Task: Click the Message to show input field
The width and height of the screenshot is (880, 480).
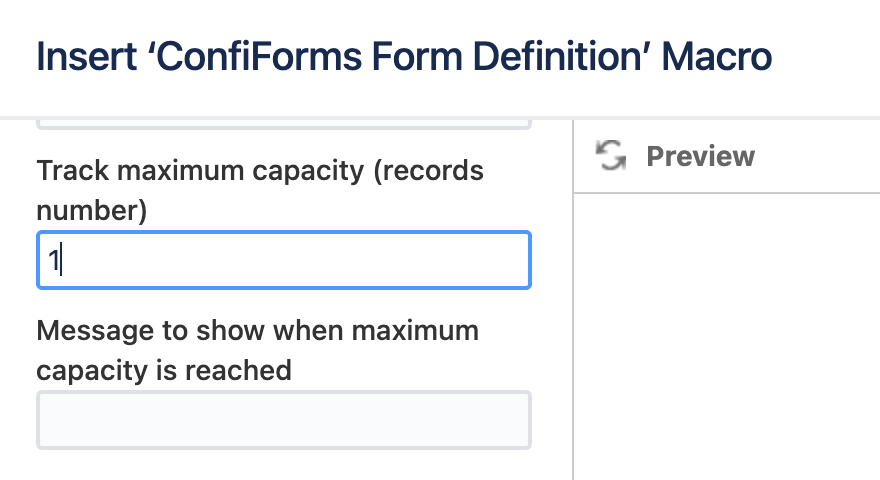Action: [284, 420]
